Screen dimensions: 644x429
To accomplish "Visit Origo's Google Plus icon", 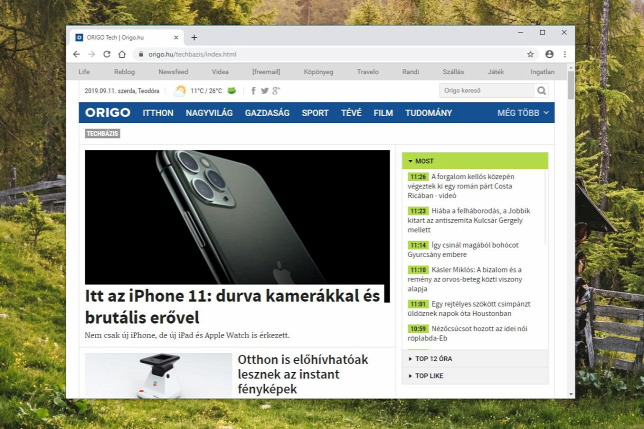I will (x=276, y=91).
